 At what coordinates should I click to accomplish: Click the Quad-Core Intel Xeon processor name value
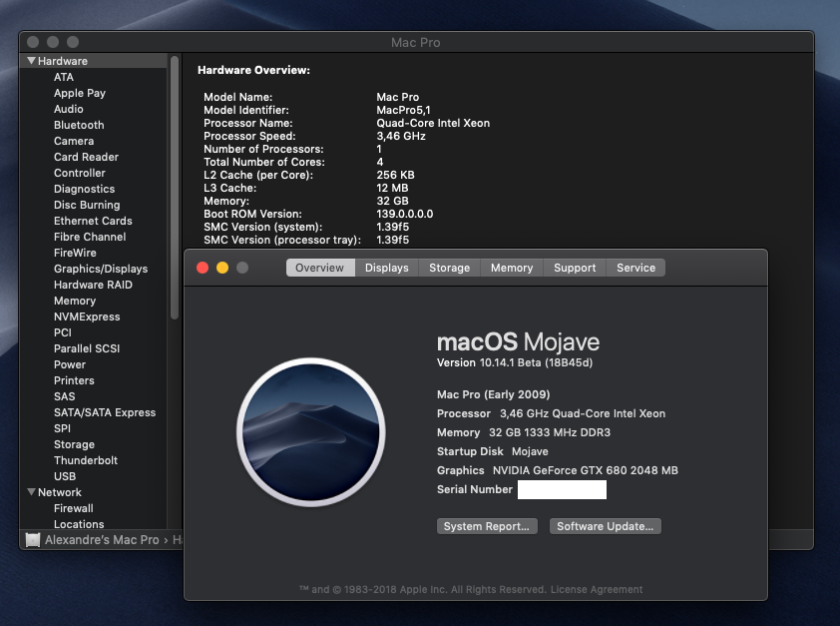coord(433,123)
